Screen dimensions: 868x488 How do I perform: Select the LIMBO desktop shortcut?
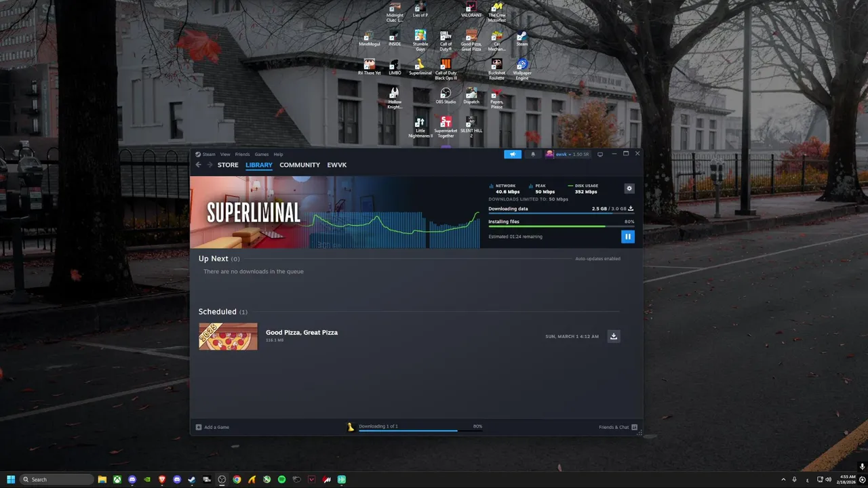tap(395, 66)
